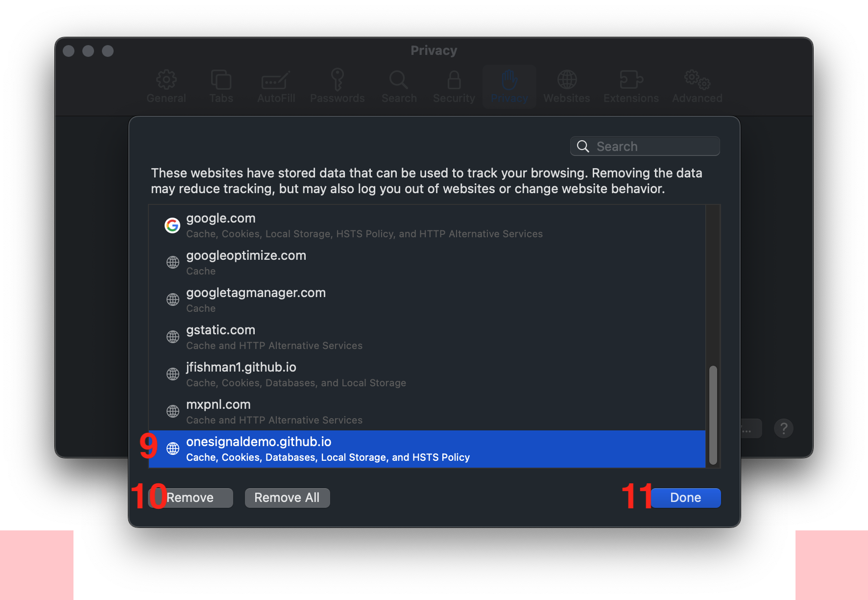Click the Remove button
Screen dimensions: 868x600
click(190, 498)
